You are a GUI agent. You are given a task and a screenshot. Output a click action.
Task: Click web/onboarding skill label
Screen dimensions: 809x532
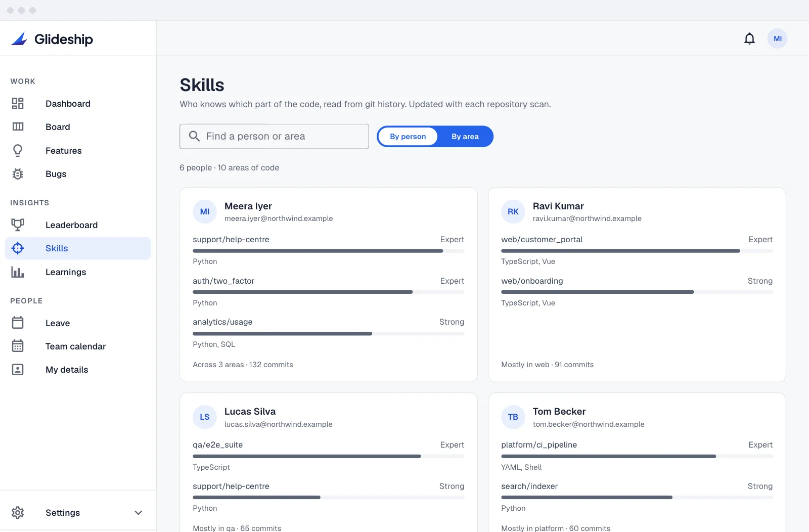coord(532,281)
